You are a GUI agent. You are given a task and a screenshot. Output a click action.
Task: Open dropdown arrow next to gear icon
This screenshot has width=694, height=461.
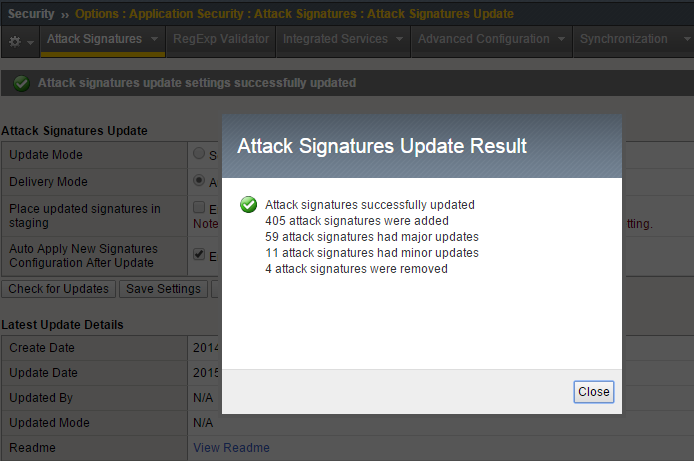point(30,41)
